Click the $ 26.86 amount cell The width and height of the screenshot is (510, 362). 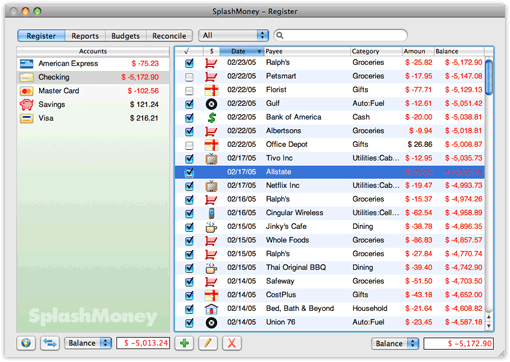pyautogui.click(x=420, y=144)
